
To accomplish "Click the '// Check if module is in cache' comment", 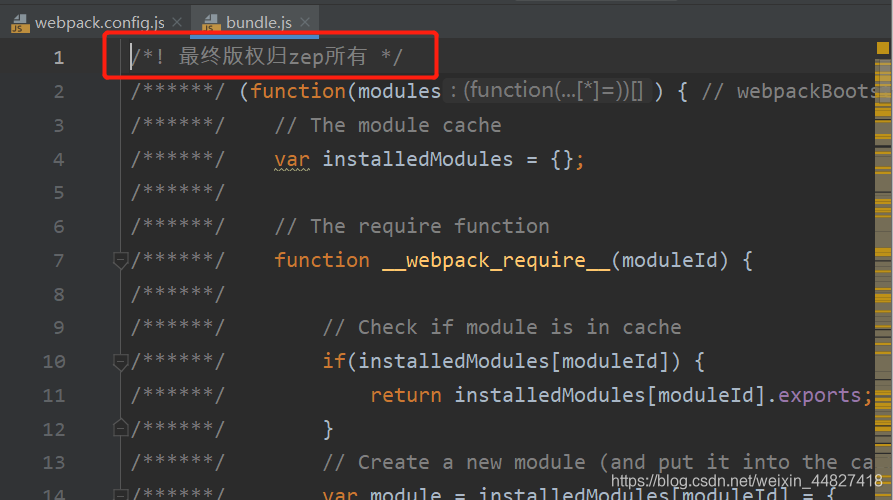I will pyautogui.click(x=502, y=327).
